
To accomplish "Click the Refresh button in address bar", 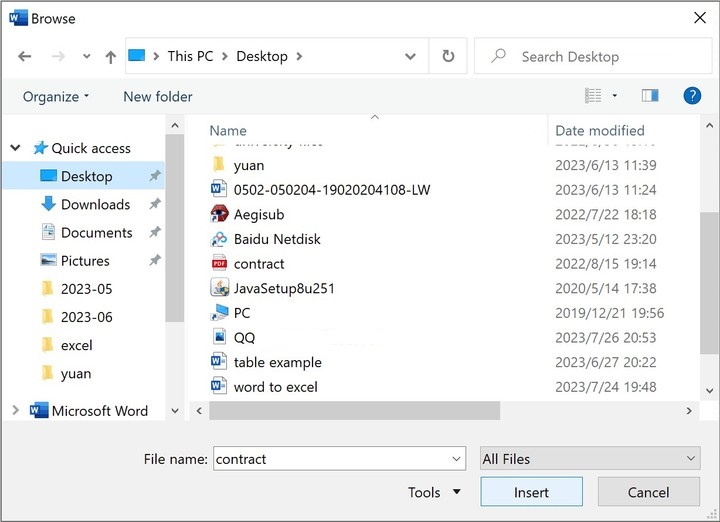I will [448, 57].
